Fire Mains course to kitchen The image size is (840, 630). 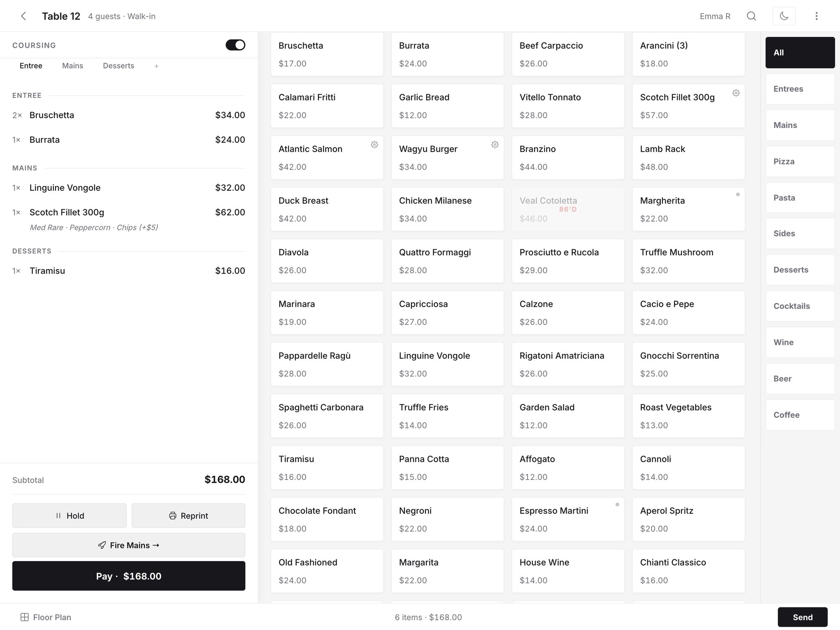[129, 545]
